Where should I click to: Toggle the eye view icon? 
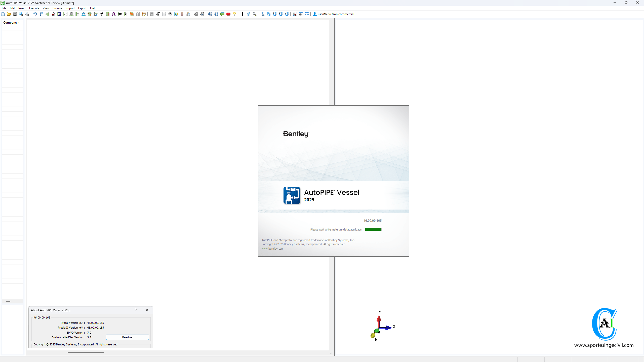(170, 14)
